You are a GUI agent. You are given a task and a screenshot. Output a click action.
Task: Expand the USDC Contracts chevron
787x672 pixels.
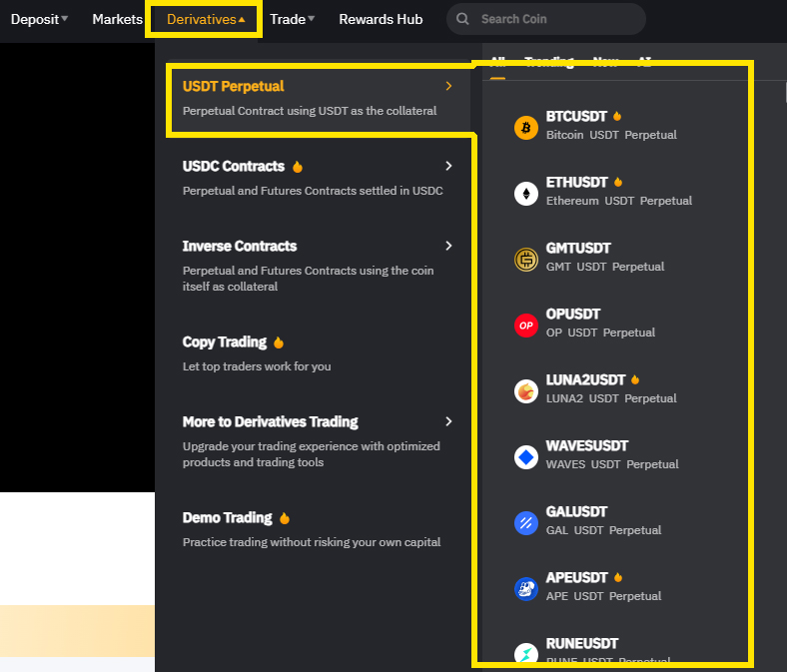[448, 166]
